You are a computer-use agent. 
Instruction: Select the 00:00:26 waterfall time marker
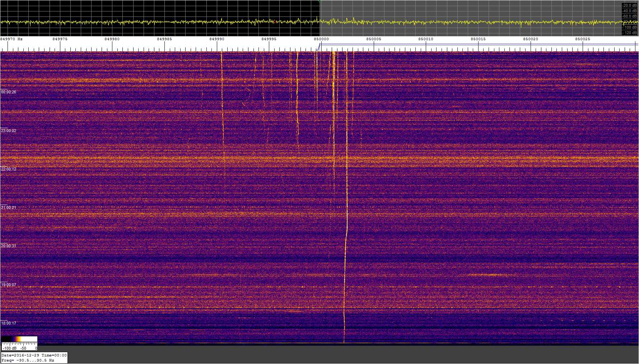pyautogui.click(x=9, y=92)
